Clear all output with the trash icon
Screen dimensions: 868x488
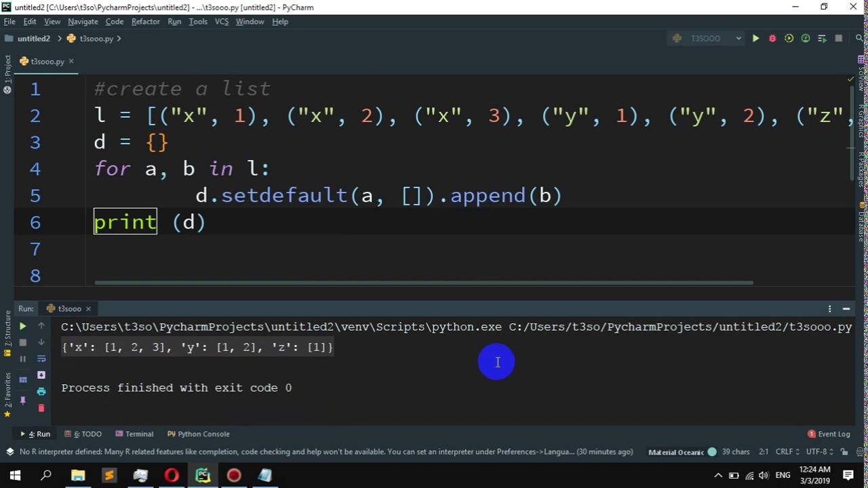(x=41, y=407)
